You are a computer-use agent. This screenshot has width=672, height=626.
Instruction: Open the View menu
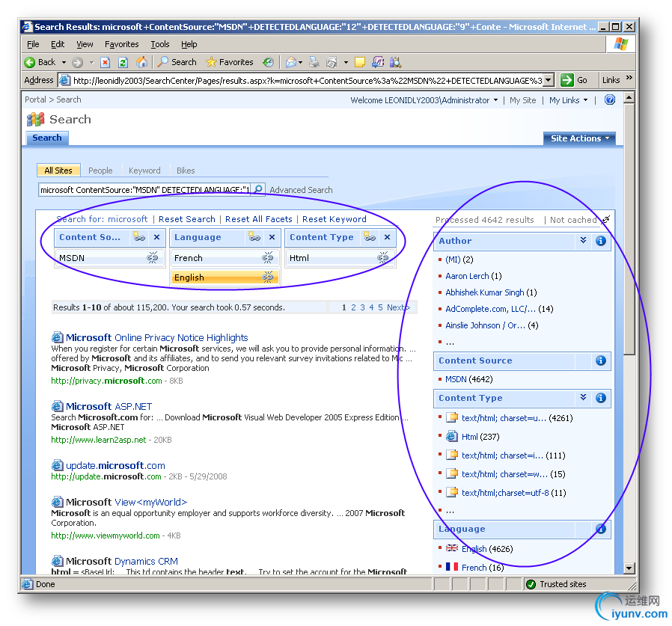tap(85, 44)
